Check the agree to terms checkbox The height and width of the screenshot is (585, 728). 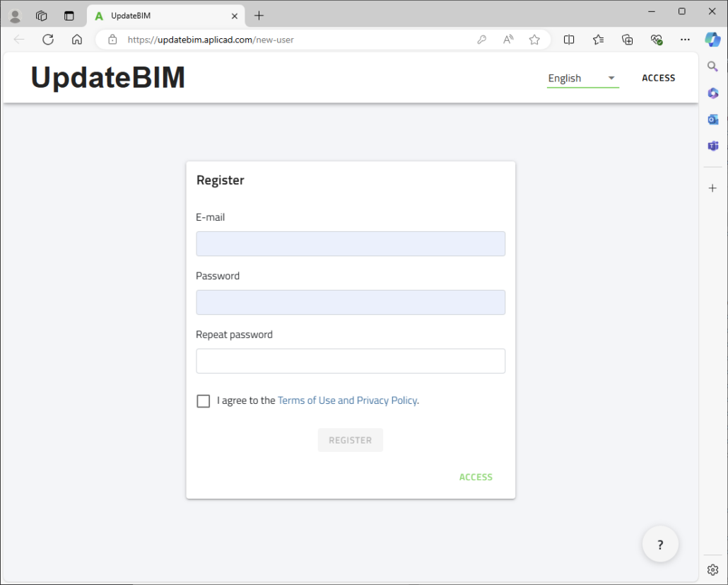204,401
